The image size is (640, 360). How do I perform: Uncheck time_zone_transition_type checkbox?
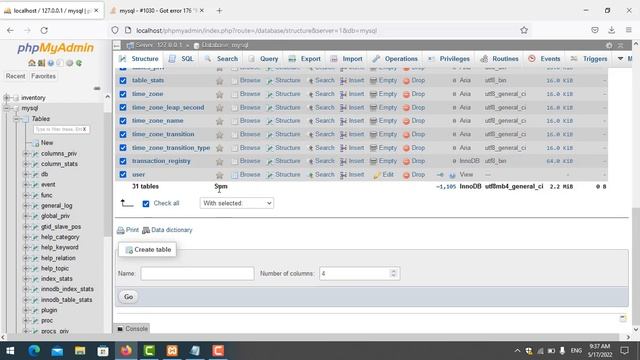point(123,148)
